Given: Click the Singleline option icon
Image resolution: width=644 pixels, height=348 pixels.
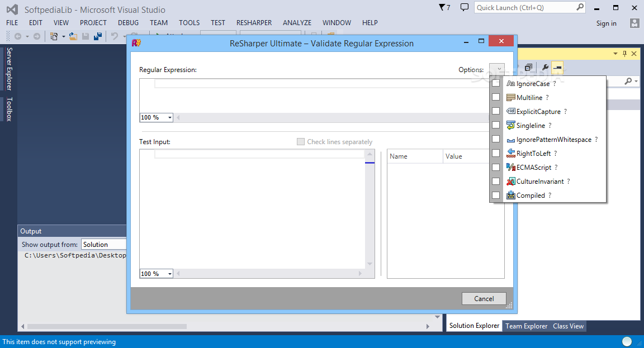Looking at the screenshot, I should point(510,125).
